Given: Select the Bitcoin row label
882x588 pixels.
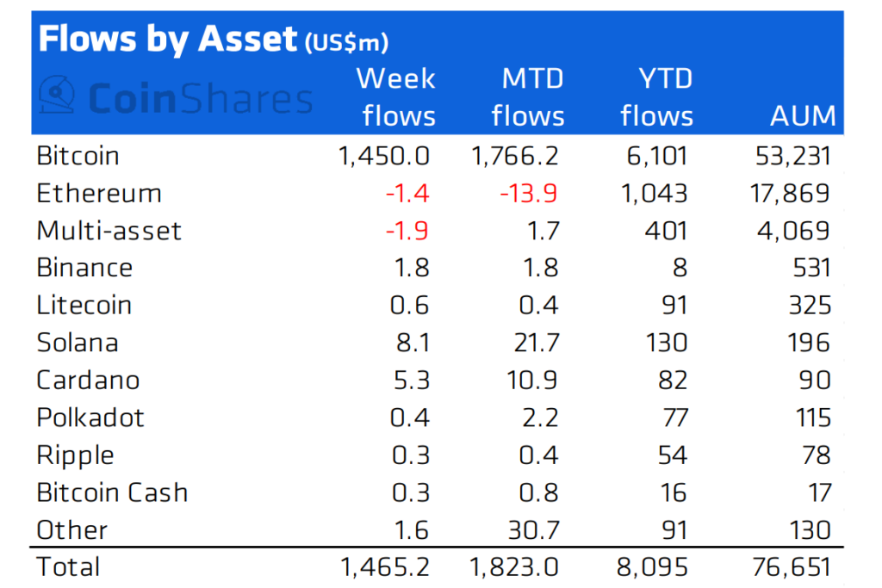Looking at the screenshot, I should 78,156.
